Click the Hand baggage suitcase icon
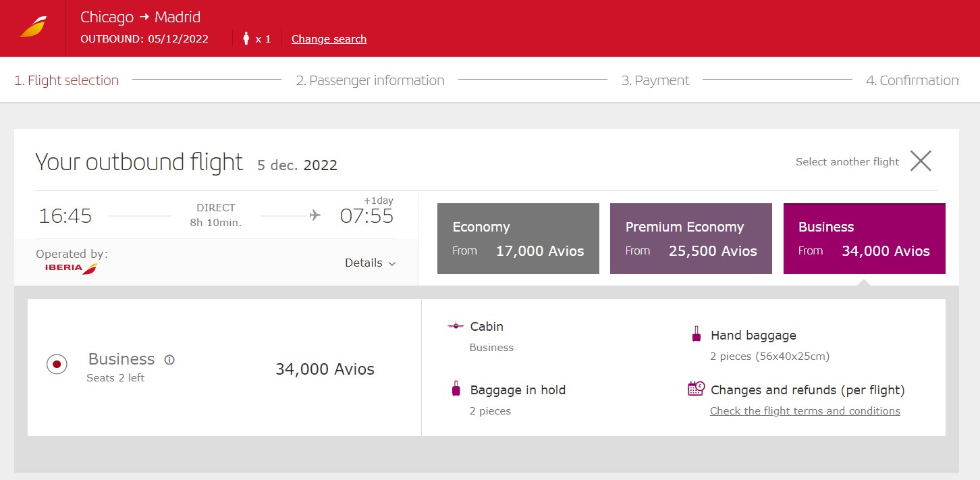 point(696,334)
